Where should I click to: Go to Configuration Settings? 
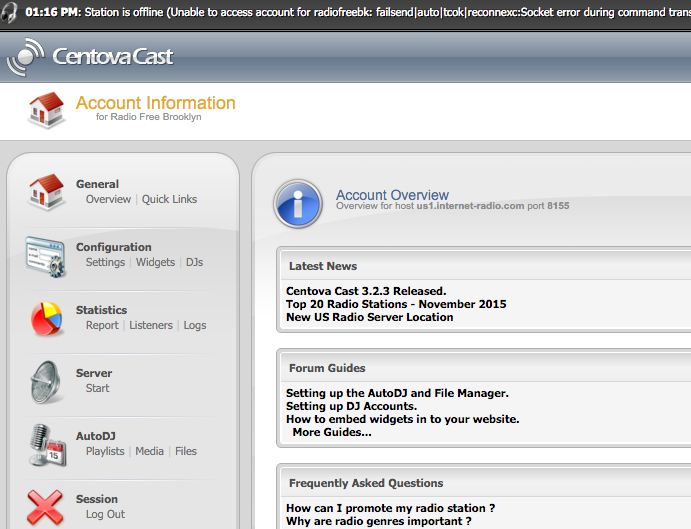(105, 262)
